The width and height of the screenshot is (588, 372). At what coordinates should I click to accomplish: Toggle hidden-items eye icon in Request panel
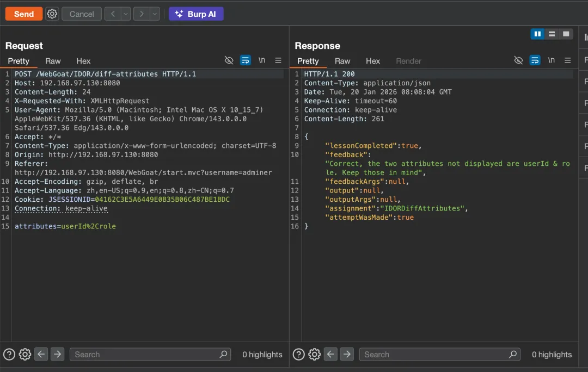[x=229, y=60]
